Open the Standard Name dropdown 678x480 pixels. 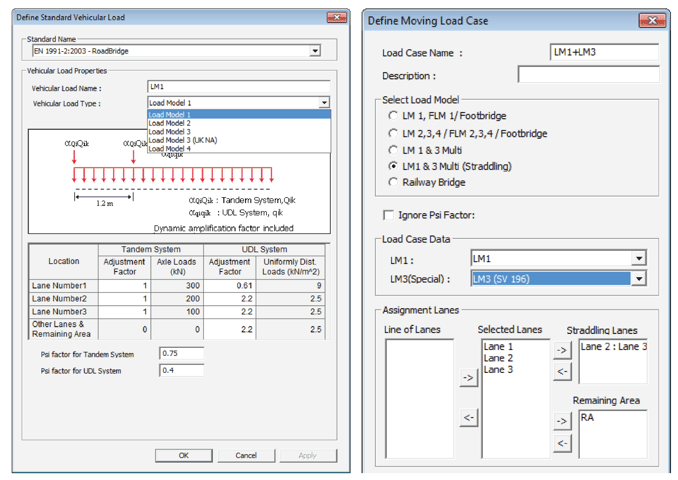pos(315,51)
